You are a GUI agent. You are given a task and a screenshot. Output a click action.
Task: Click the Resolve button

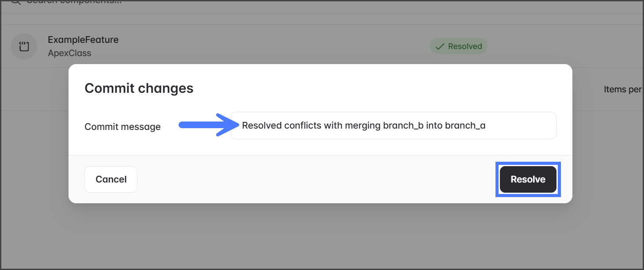tap(528, 179)
